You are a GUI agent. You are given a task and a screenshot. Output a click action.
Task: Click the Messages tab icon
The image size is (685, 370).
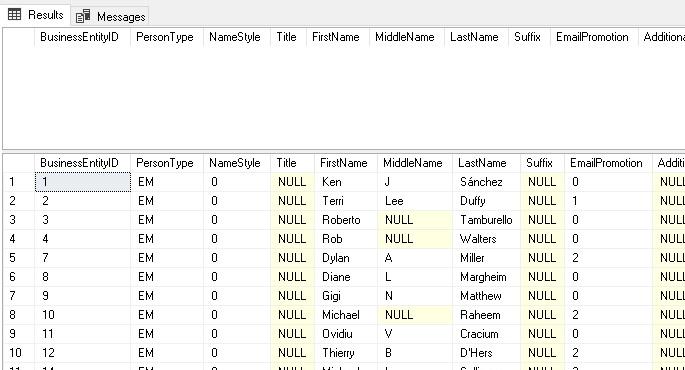click(83, 16)
